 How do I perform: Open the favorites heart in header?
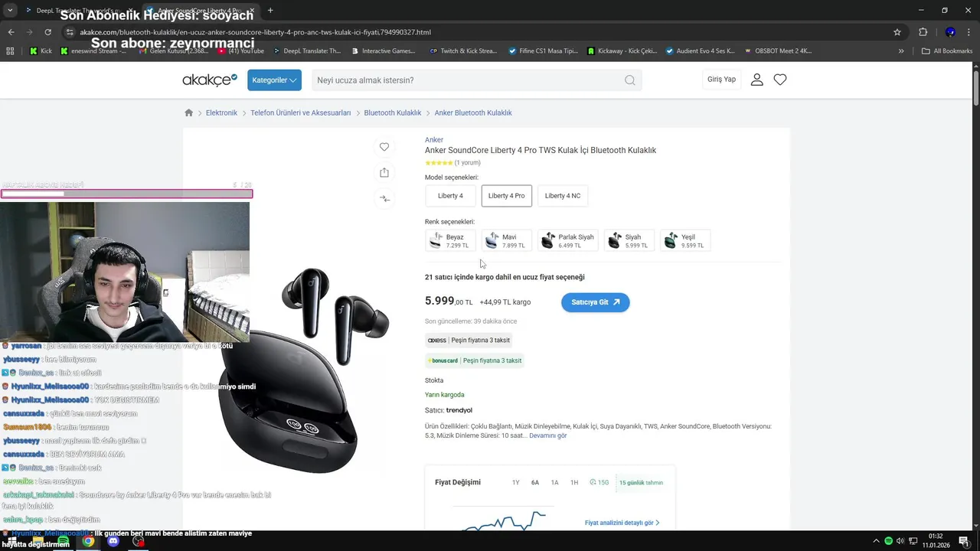(x=780, y=80)
